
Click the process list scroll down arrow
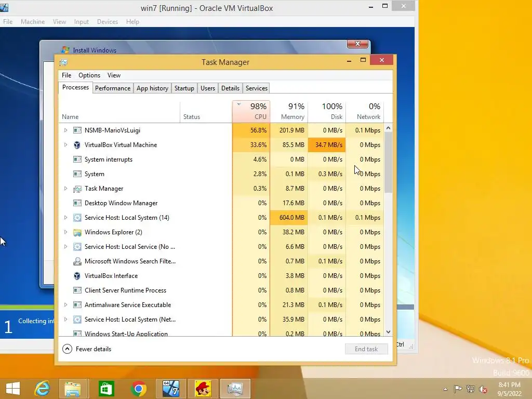[x=389, y=332]
